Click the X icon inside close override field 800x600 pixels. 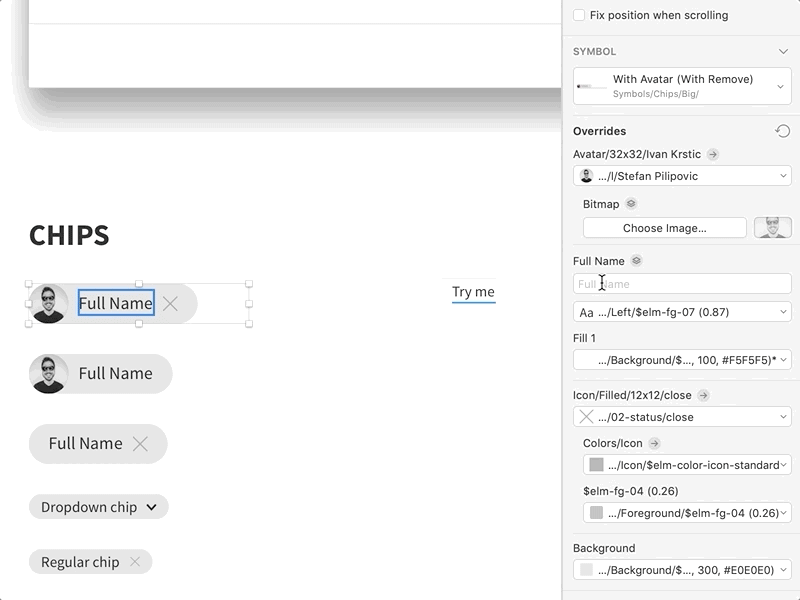[586, 417]
